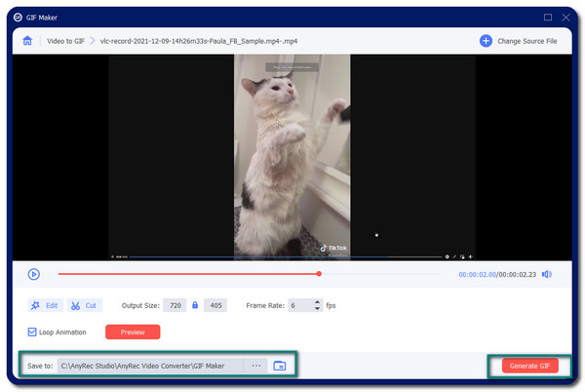Click the blue plus Change Source icon
Image resolution: width=585 pixels, height=392 pixels.
(x=486, y=41)
